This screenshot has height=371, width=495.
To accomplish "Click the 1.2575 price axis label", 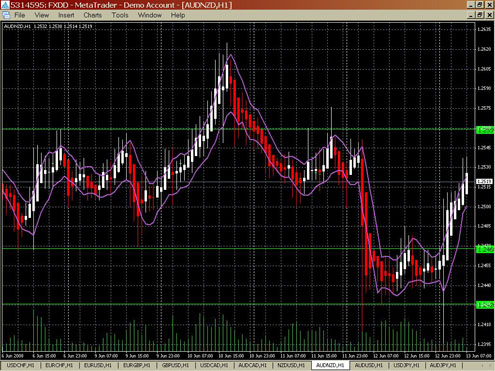I will click(484, 108).
